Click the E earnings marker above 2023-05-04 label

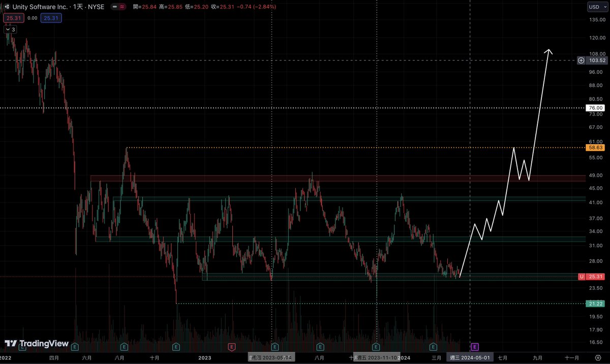coord(275,347)
